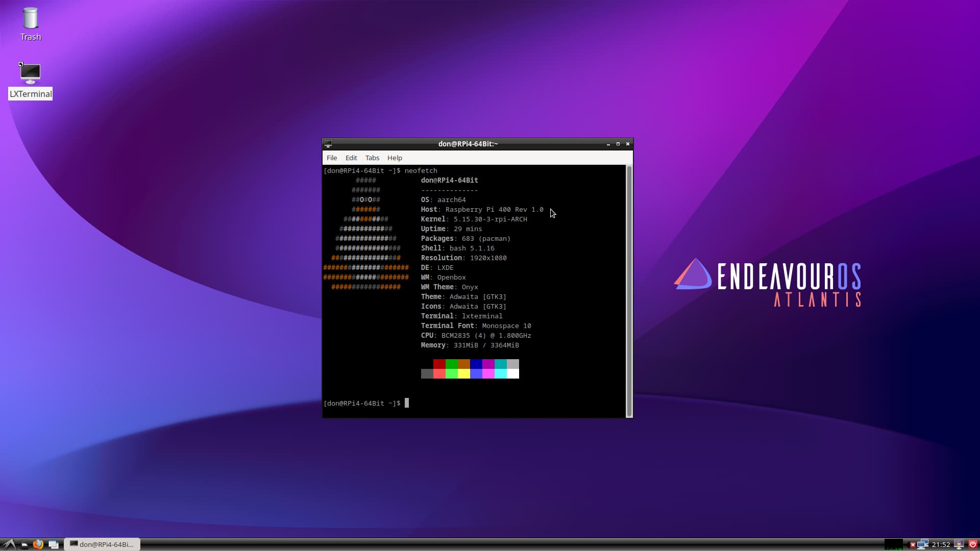Click the terminal's vertical scrollbar
The width and height of the screenshot is (980, 551).
pyautogui.click(x=629, y=291)
